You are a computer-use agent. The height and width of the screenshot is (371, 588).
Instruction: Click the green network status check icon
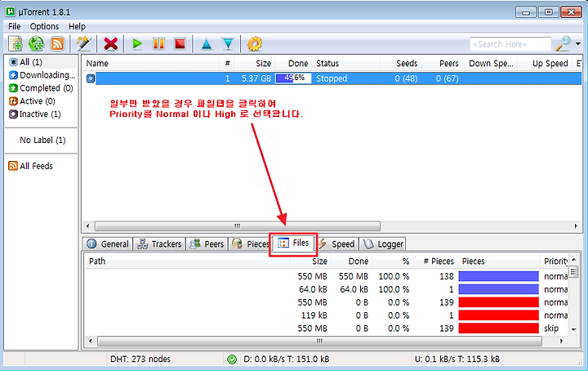pyautogui.click(x=232, y=359)
